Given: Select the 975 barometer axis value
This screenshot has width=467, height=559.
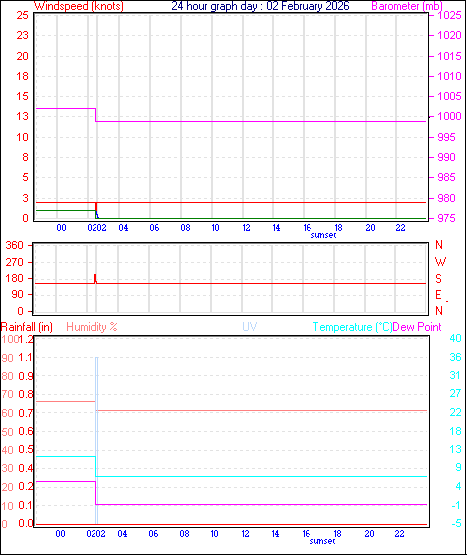Looking at the screenshot, I should click(x=446, y=218).
